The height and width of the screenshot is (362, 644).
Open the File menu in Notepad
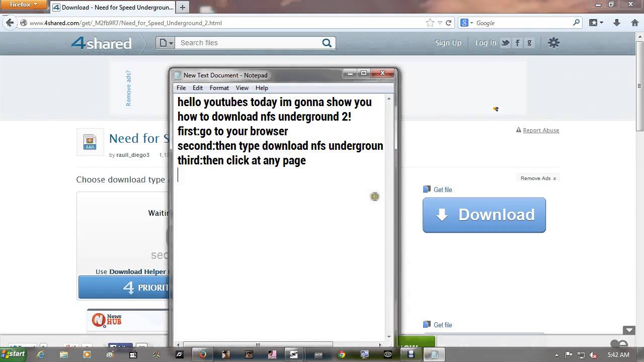[x=181, y=88]
